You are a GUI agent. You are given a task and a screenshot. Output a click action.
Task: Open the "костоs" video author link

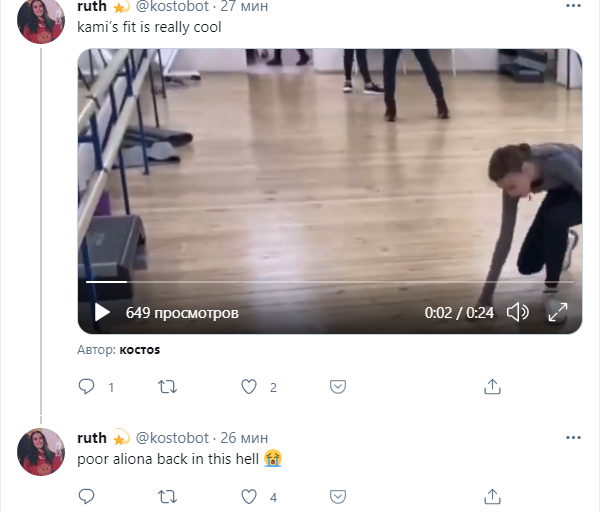point(140,350)
